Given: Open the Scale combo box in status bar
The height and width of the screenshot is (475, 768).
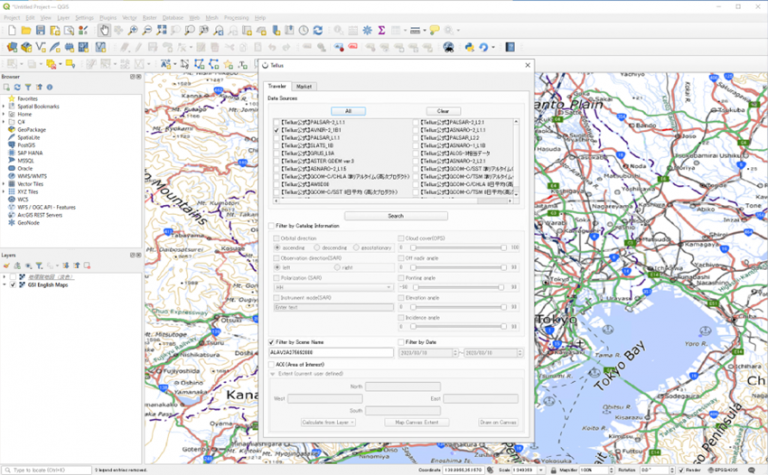Looking at the screenshot, I should tap(529, 470).
